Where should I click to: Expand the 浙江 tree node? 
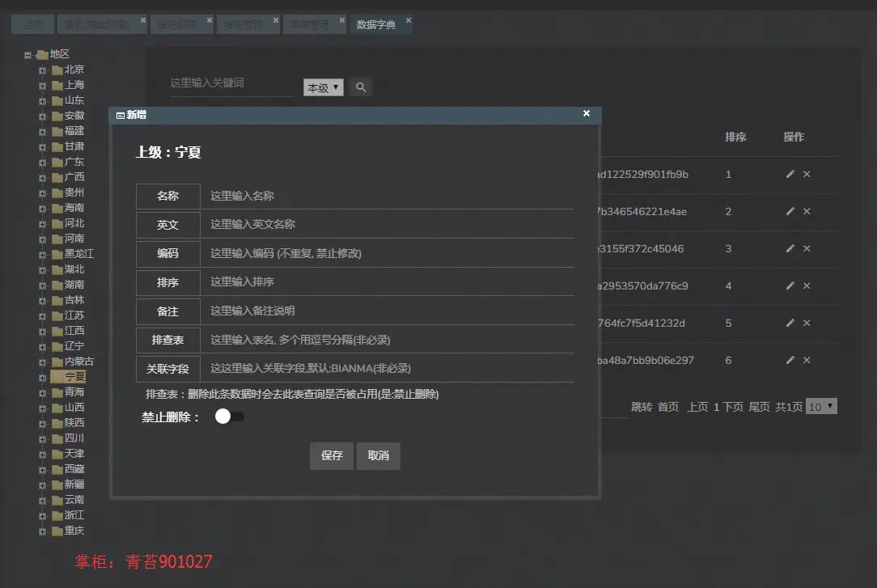42,516
